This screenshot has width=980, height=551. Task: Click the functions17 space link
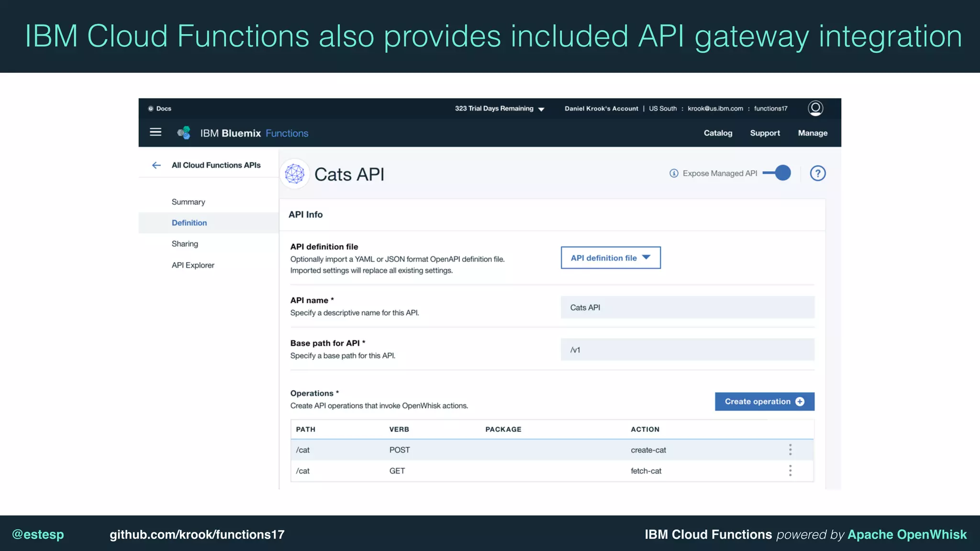[770, 109]
